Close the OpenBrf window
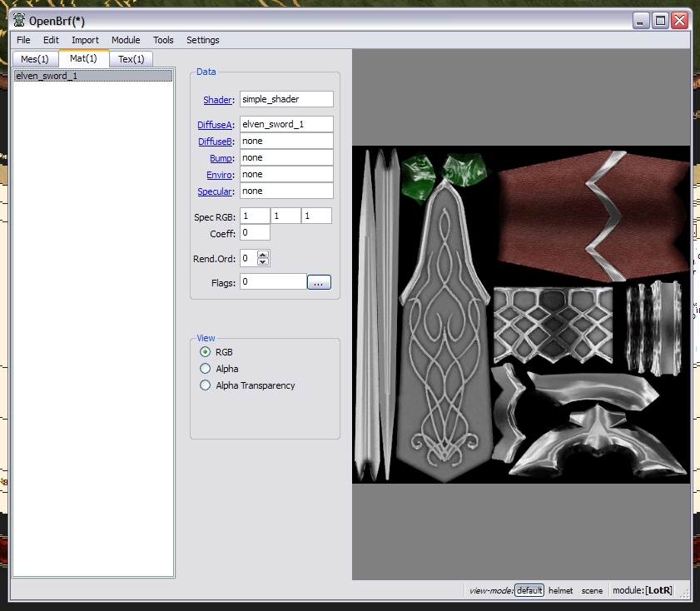The height and width of the screenshot is (611, 700). click(680, 21)
